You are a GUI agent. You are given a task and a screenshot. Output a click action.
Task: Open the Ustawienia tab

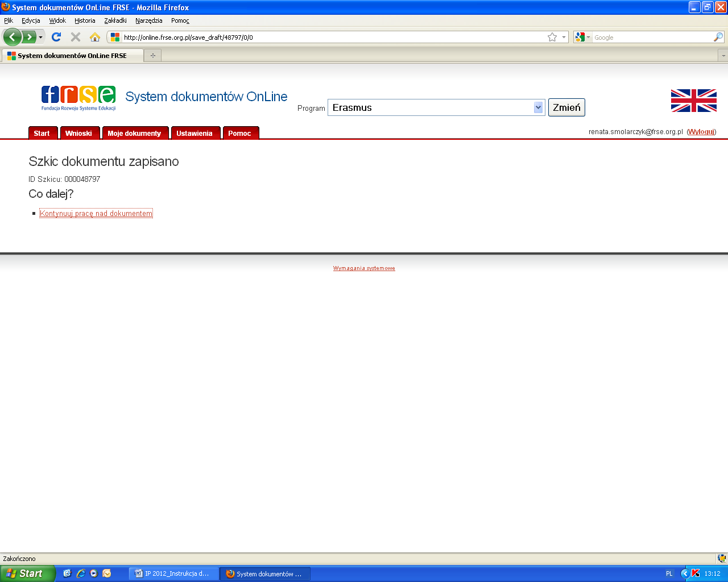click(x=195, y=133)
